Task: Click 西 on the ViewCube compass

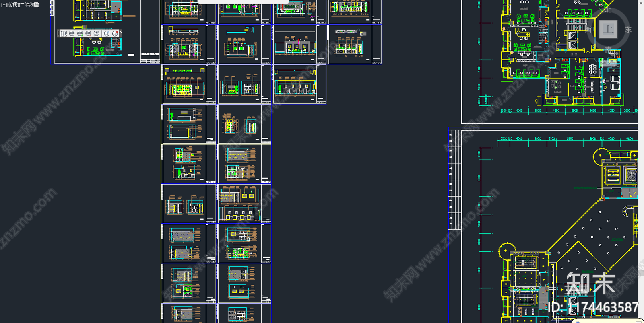Action: point(588,29)
